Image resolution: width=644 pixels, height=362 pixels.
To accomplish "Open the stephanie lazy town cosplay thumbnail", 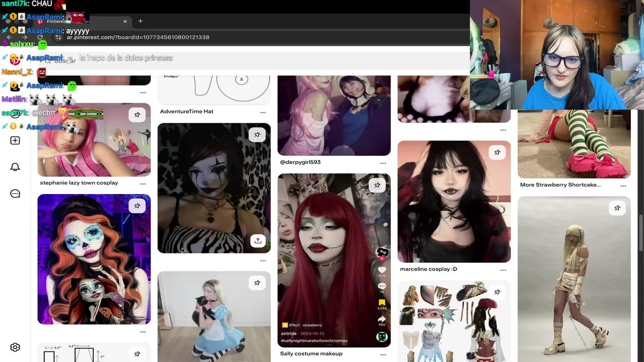I will pos(94,140).
